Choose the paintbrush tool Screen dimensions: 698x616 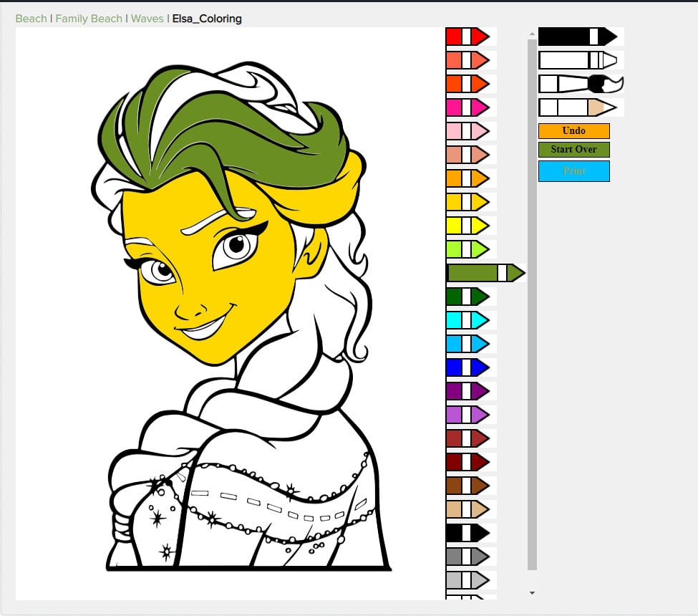click(x=581, y=84)
